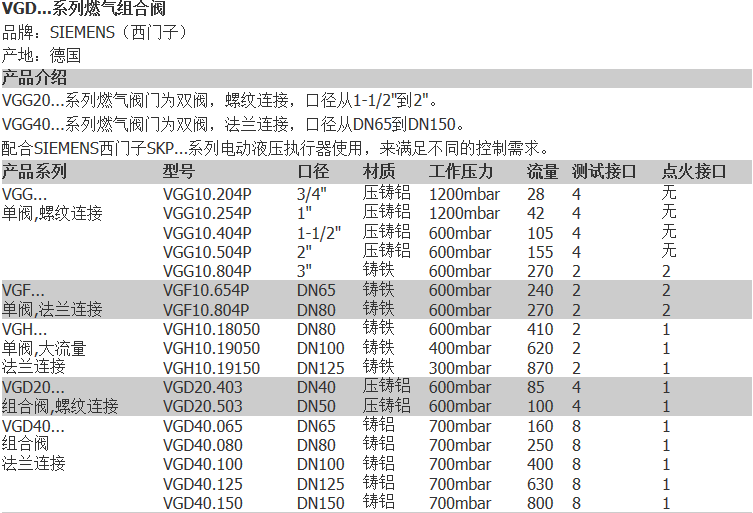The image size is (753, 513).
Task: Click the 点火接口 column header
Action: 694,171
